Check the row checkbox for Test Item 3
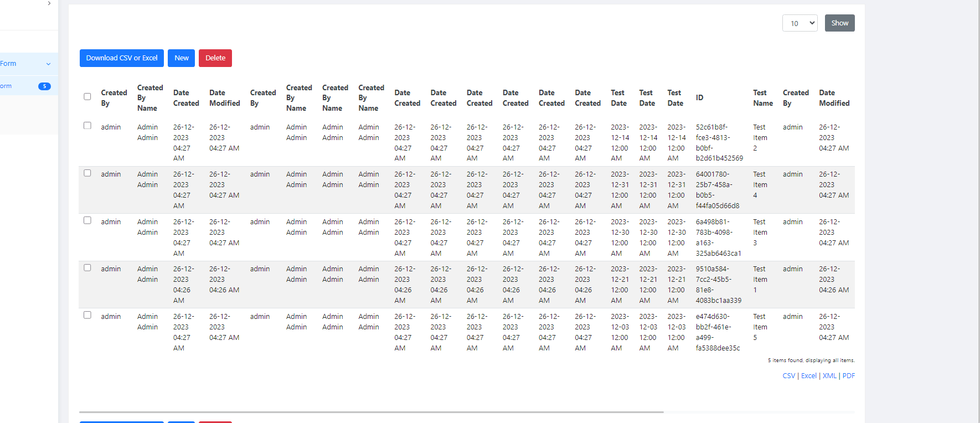 click(x=87, y=220)
